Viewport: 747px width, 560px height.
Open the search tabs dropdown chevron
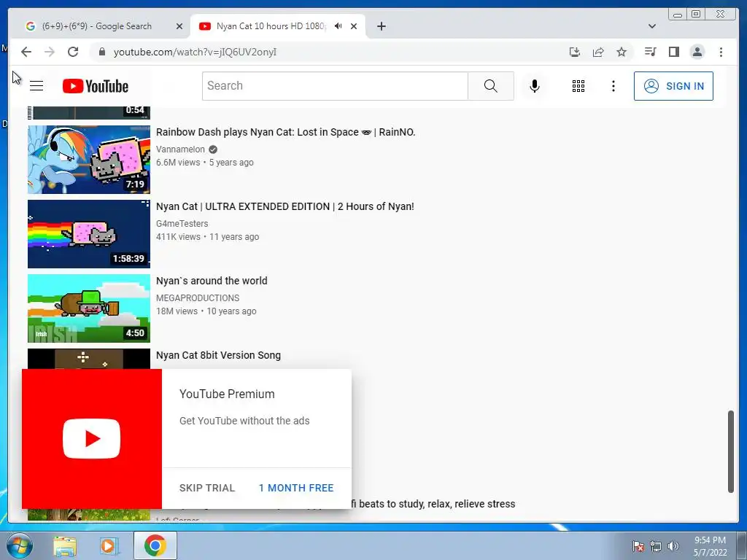pyautogui.click(x=652, y=26)
